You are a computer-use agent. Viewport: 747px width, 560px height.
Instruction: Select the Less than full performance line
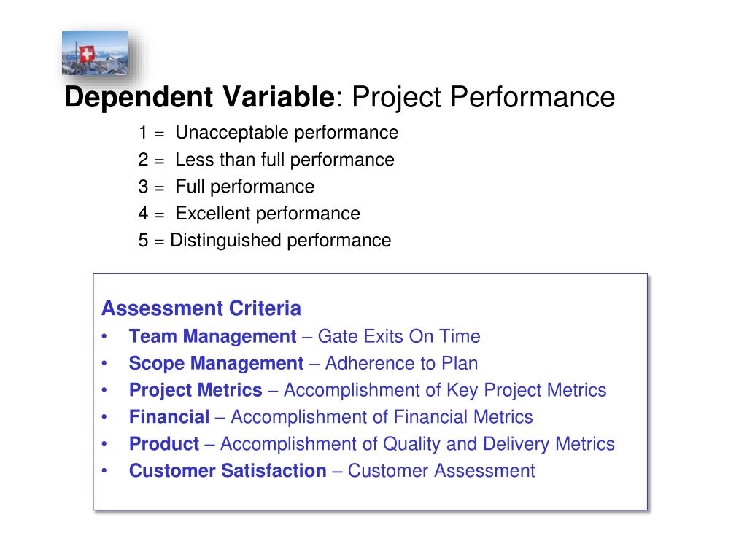click(x=266, y=160)
